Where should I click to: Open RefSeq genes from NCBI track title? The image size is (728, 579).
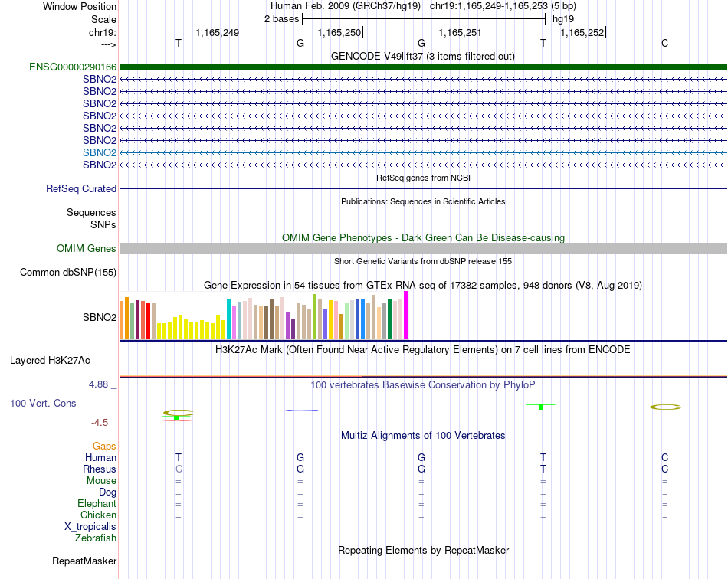tap(423, 178)
